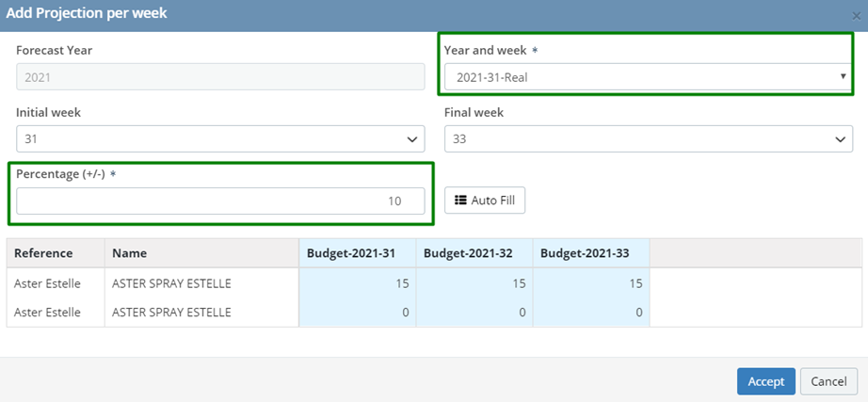Select the Budget-2021-32 column header
Viewport: 868px width, 402px height.
474,253
